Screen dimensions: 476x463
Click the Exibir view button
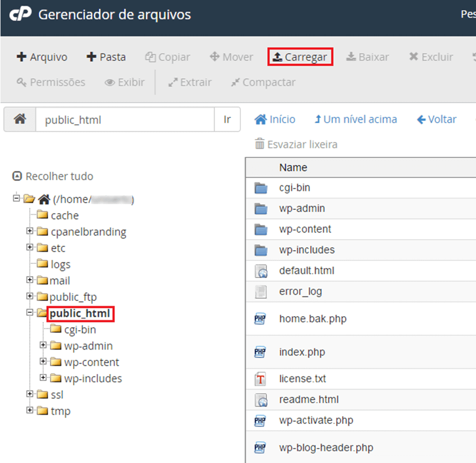coord(125,82)
